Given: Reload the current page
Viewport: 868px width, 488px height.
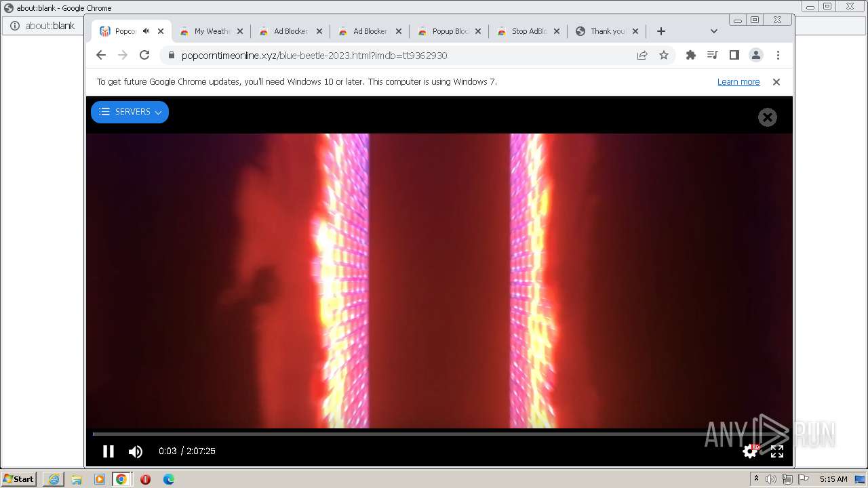Looking at the screenshot, I should point(144,56).
